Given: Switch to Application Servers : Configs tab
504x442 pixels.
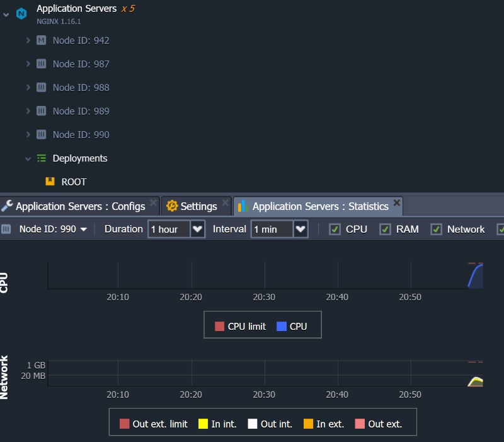Looking at the screenshot, I should pos(80,206).
